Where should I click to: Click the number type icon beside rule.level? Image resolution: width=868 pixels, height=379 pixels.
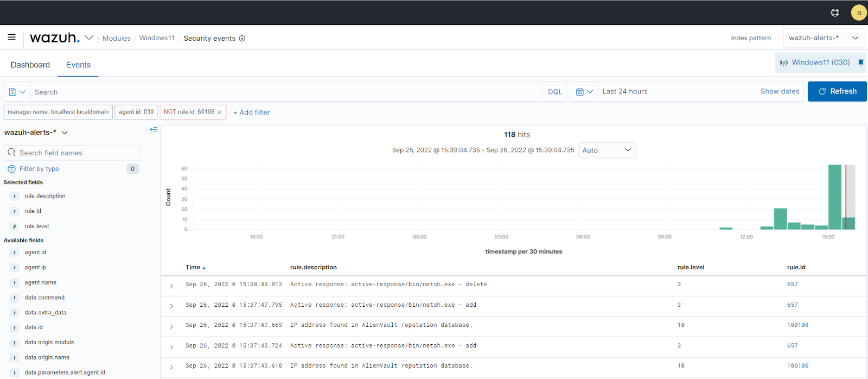[15, 226]
